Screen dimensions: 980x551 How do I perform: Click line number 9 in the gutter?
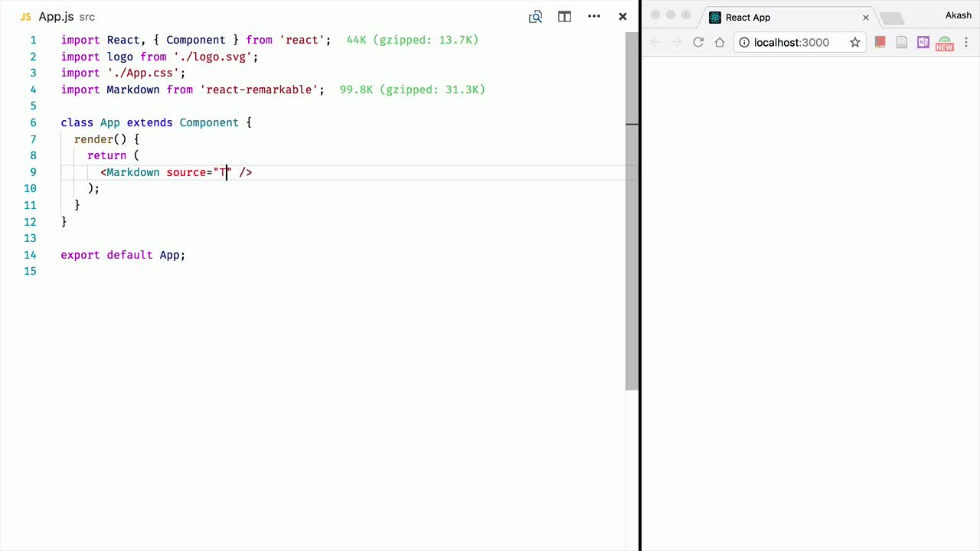pyautogui.click(x=33, y=172)
